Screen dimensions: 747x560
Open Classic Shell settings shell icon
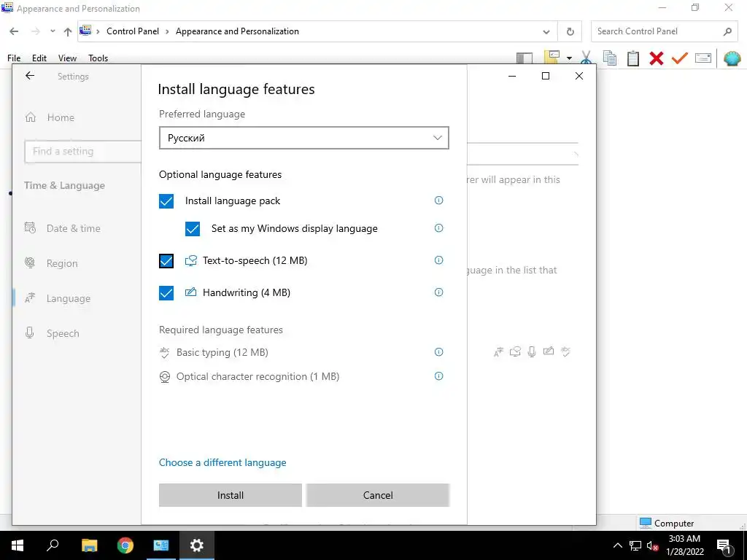click(x=732, y=58)
